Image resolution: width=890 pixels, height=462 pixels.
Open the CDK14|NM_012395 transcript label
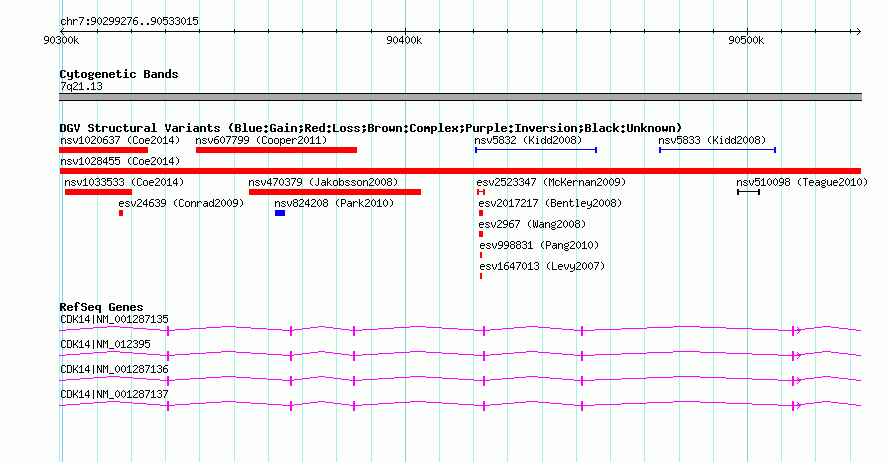(105, 345)
